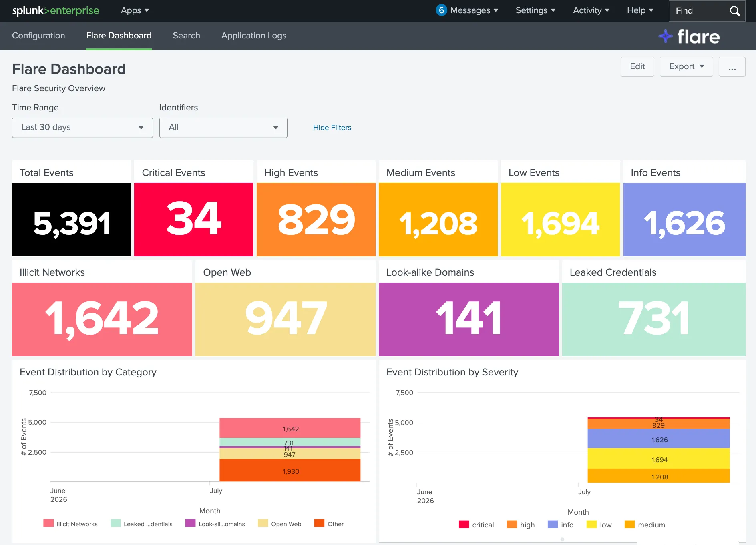756x545 pixels.
Task: Open the Time Range dropdown
Action: click(x=82, y=128)
